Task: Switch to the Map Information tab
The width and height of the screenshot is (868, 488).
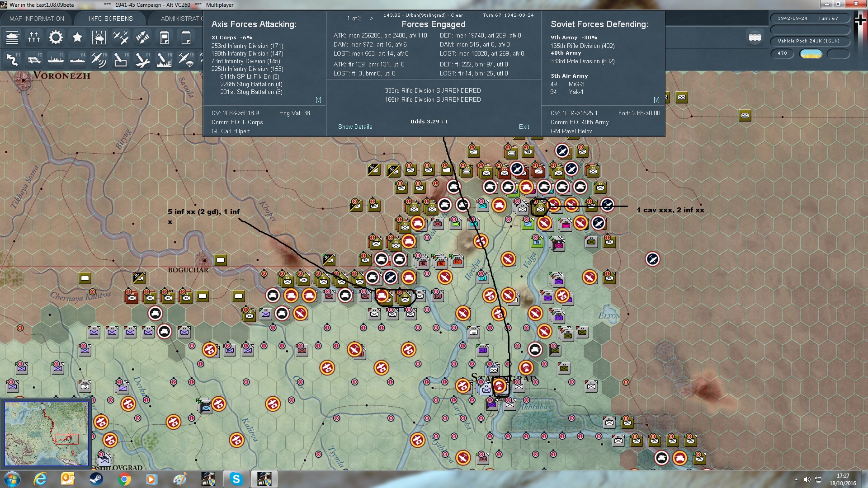Action: [37, 19]
